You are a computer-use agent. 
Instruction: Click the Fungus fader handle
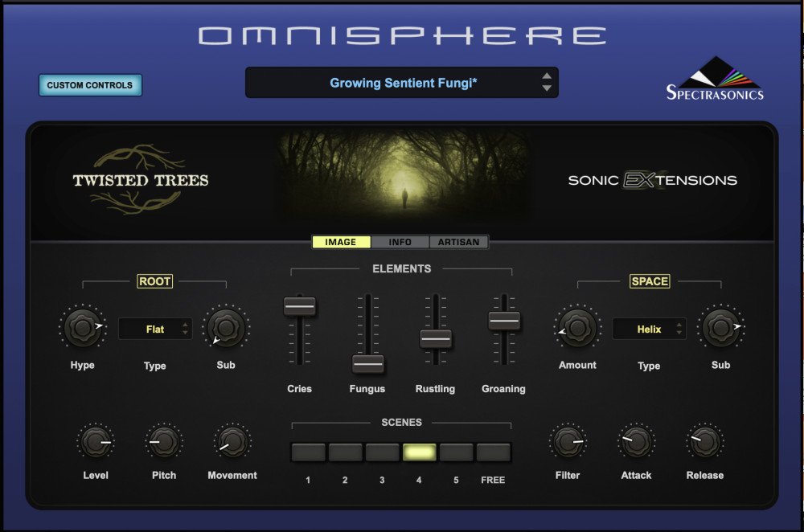368,364
